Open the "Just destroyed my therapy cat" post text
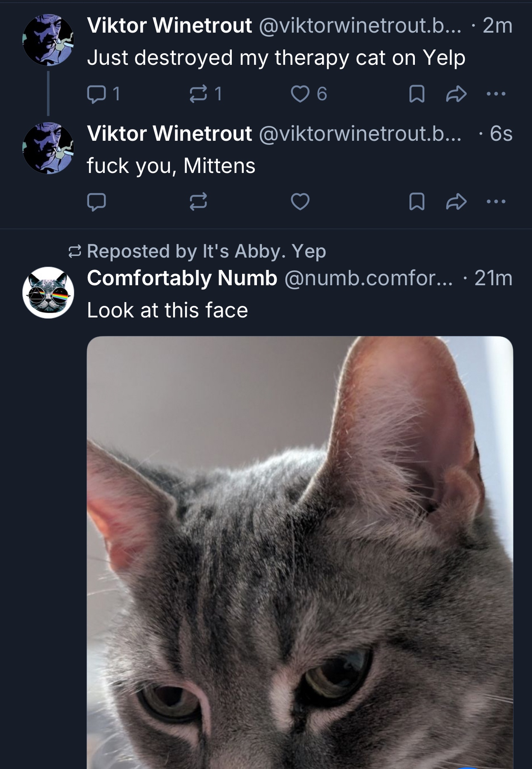The image size is (532, 769). tap(276, 57)
